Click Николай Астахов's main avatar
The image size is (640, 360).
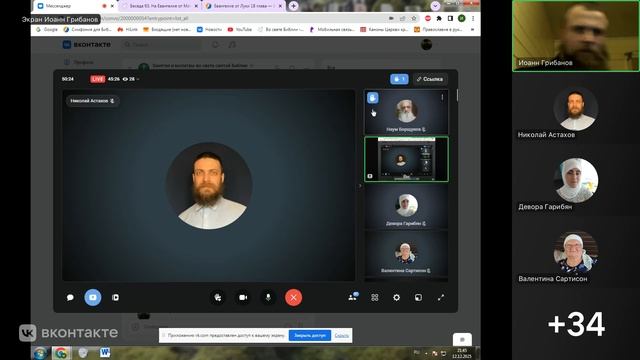coord(209,186)
